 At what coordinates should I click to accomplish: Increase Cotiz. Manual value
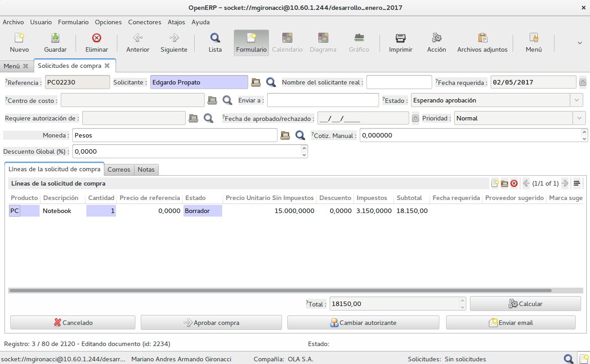tap(584, 132)
